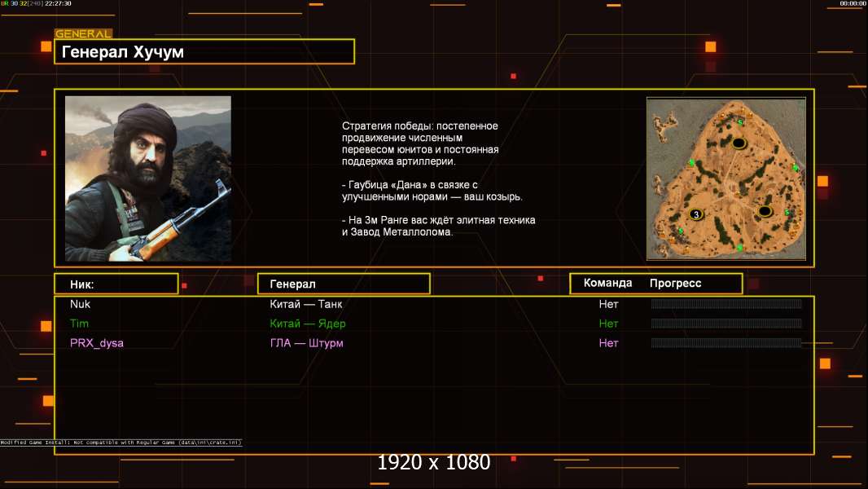Click the Генерал column header
The width and height of the screenshot is (868, 489).
344,284
